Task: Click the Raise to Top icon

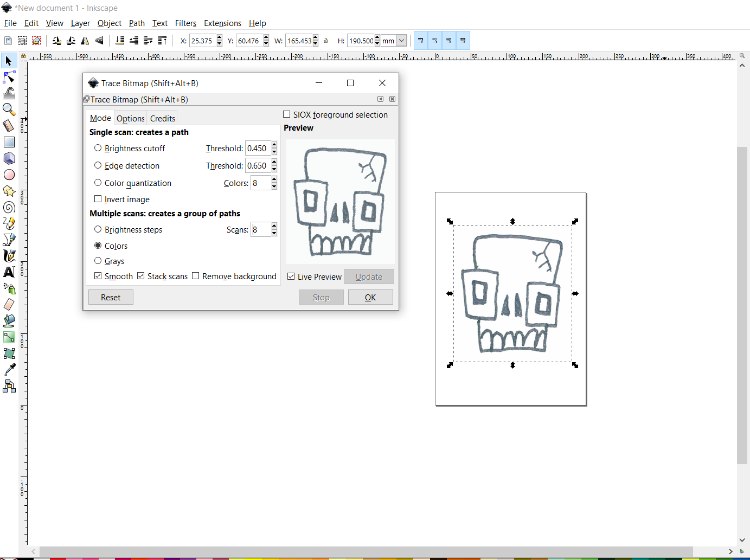Action: pos(162,41)
